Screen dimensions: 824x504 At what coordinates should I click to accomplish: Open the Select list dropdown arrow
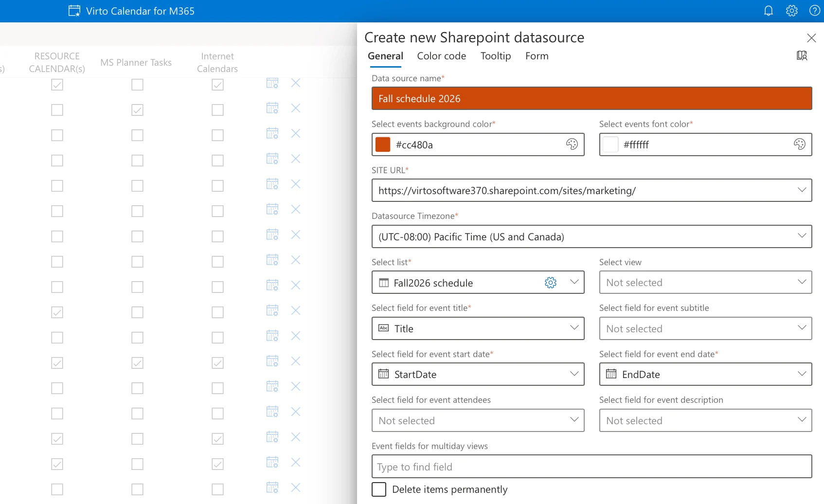(574, 282)
